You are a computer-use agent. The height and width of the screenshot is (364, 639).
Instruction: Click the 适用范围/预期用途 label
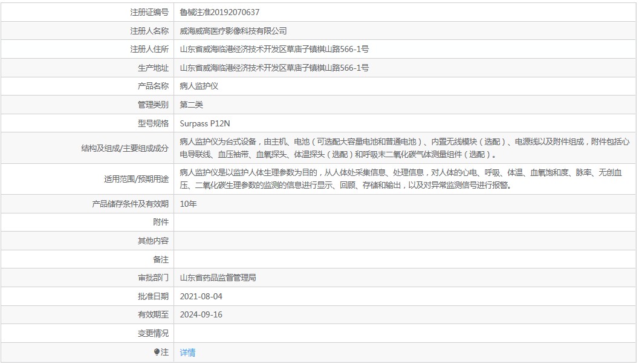coord(136,179)
